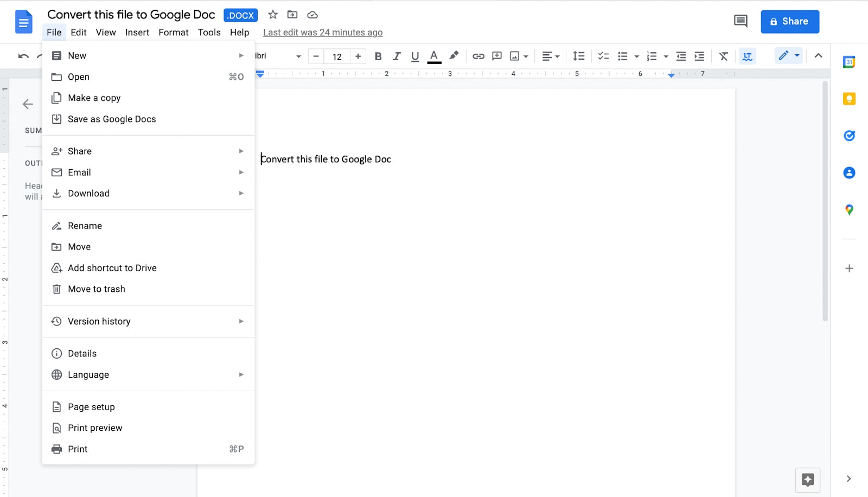868x497 pixels.
Task: Open the highlight color tool
Action: [454, 55]
